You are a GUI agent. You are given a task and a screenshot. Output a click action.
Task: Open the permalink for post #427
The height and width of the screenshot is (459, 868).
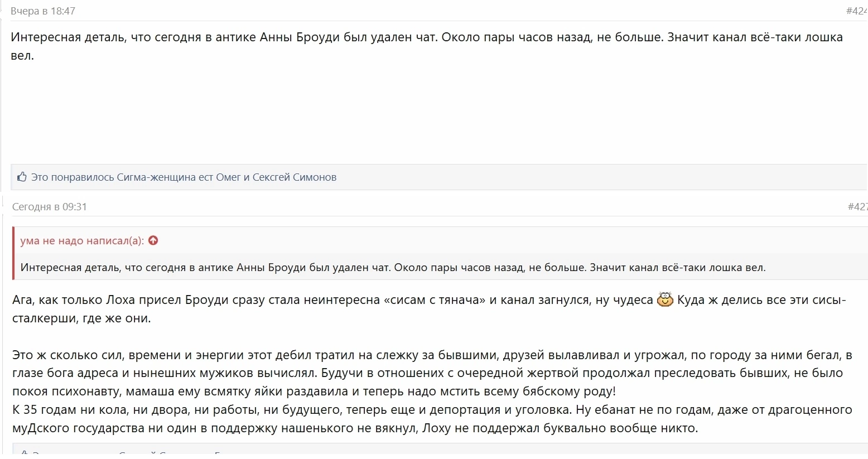point(857,207)
